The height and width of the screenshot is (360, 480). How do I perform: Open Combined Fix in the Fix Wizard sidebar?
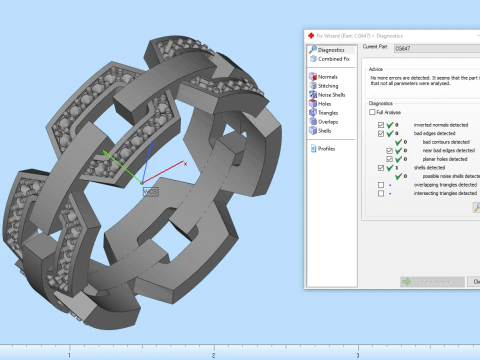pos(330,59)
